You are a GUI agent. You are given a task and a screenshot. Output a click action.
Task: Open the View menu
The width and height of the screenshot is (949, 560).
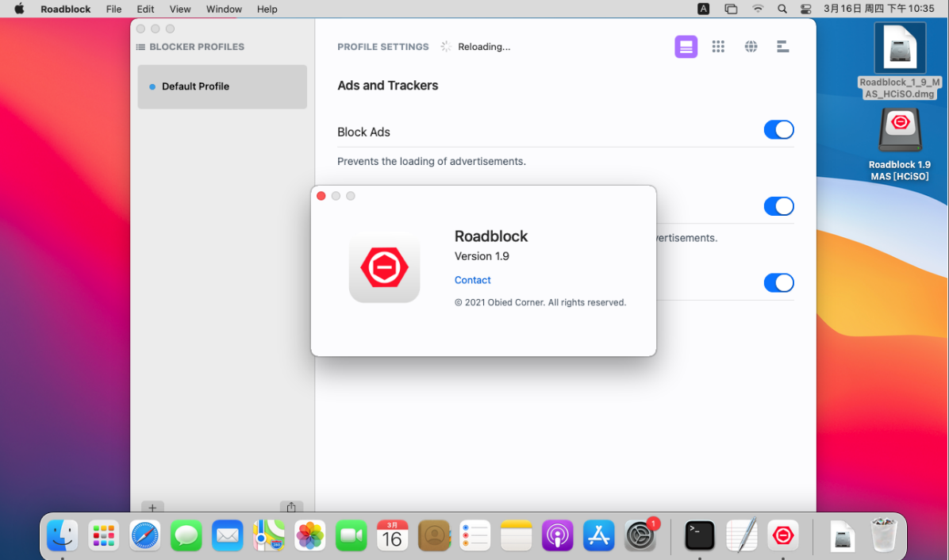180,9
